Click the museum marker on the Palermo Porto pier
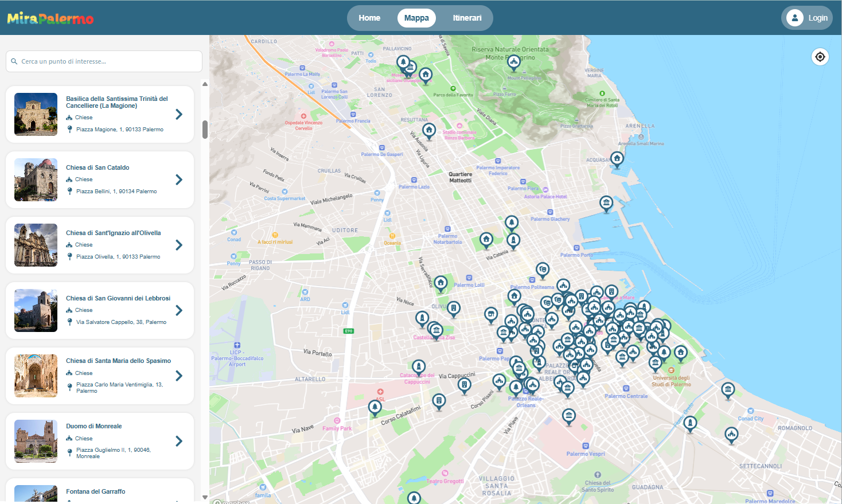This screenshot has height=504, width=842. click(606, 202)
